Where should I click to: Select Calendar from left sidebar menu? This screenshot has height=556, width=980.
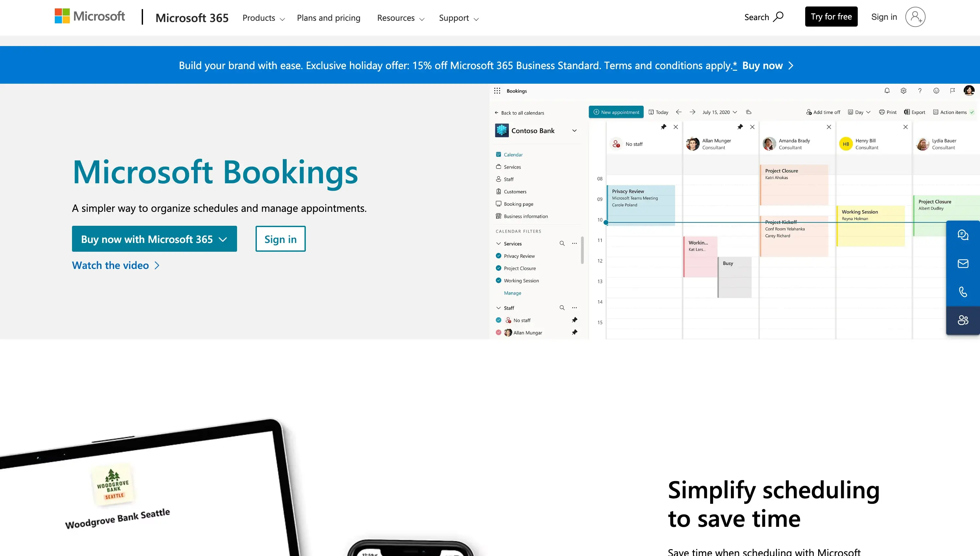pos(513,154)
